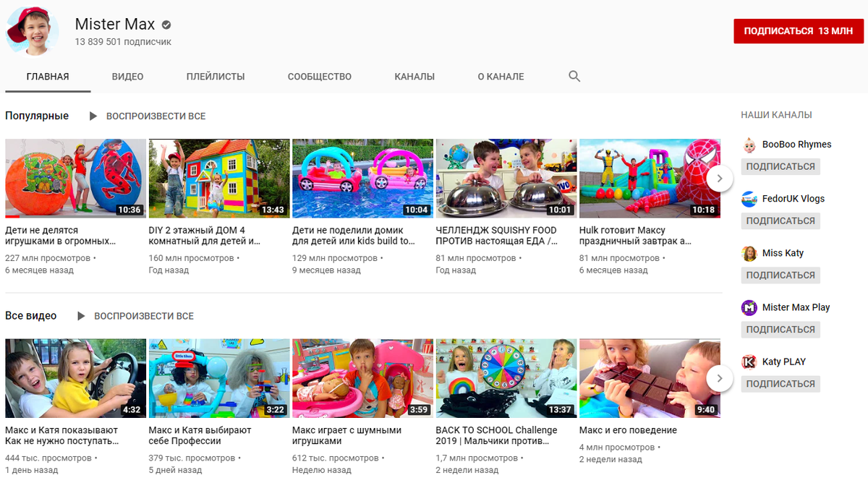
Task: Open the Katy PLAY channel avatar
Action: [750, 362]
